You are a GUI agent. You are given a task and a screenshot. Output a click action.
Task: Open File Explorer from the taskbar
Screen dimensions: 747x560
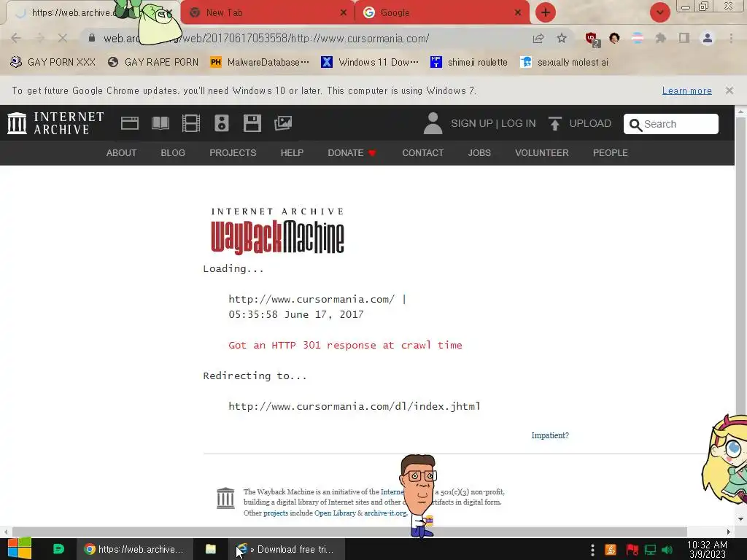211,549
